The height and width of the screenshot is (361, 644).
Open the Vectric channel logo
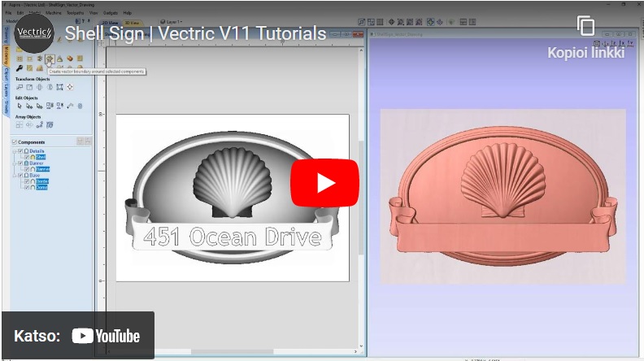click(x=34, y=33)
